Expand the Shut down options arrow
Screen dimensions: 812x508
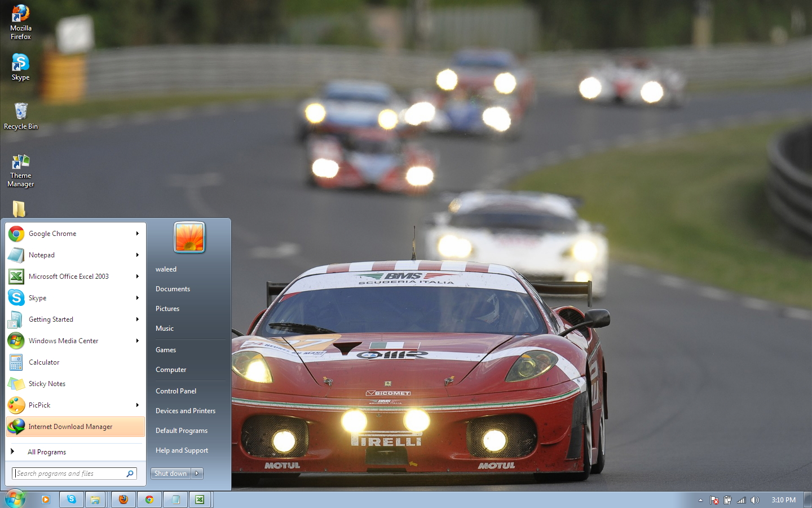197,474
